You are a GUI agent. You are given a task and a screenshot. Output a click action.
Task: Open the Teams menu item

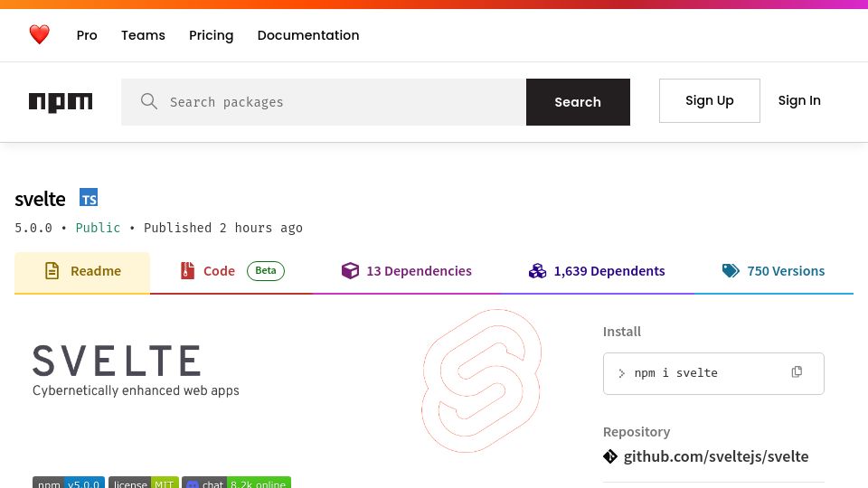pyautogui.click(x=144, y=35)
